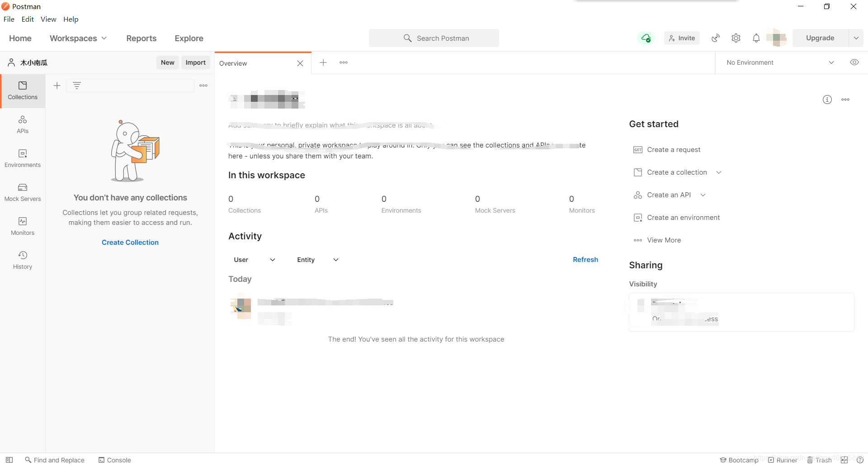868x466 pixels.
Task: Click the Upgrade button
Action: pos(821,38)
